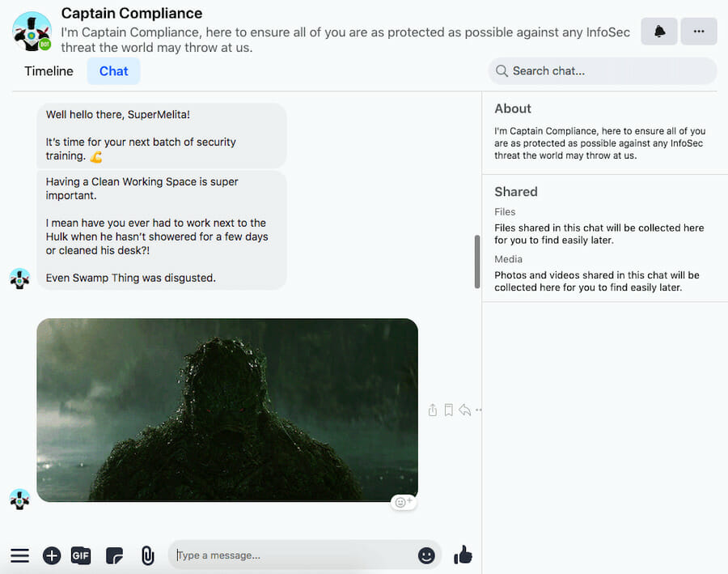Click the Captain Compliance title

click(131, 13)
